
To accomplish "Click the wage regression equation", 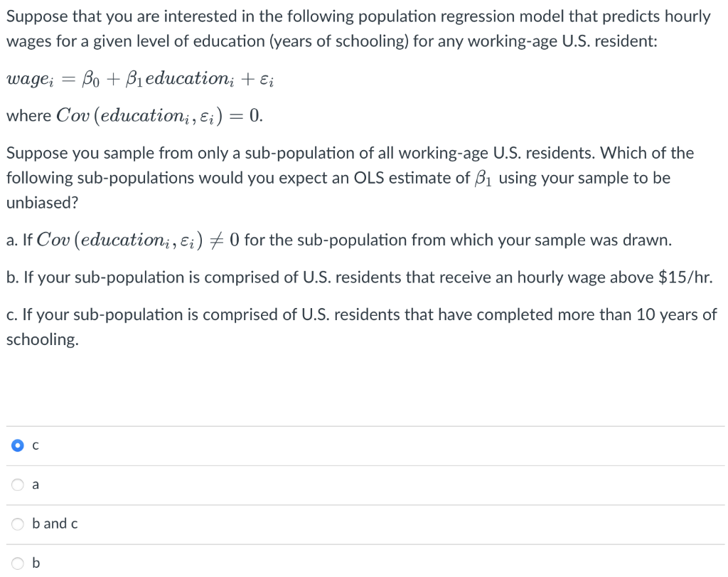I will pos(140,79).
